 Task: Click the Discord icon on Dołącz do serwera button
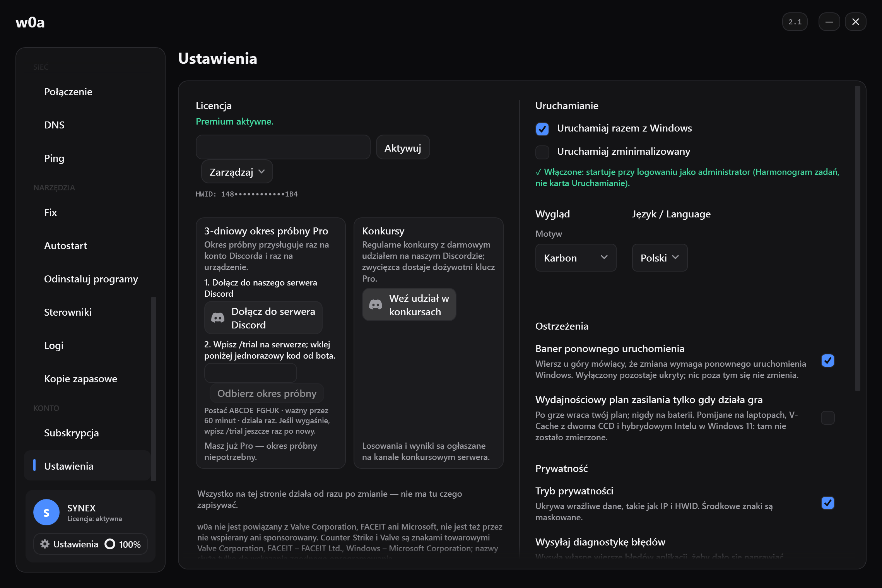coord(218,318)
